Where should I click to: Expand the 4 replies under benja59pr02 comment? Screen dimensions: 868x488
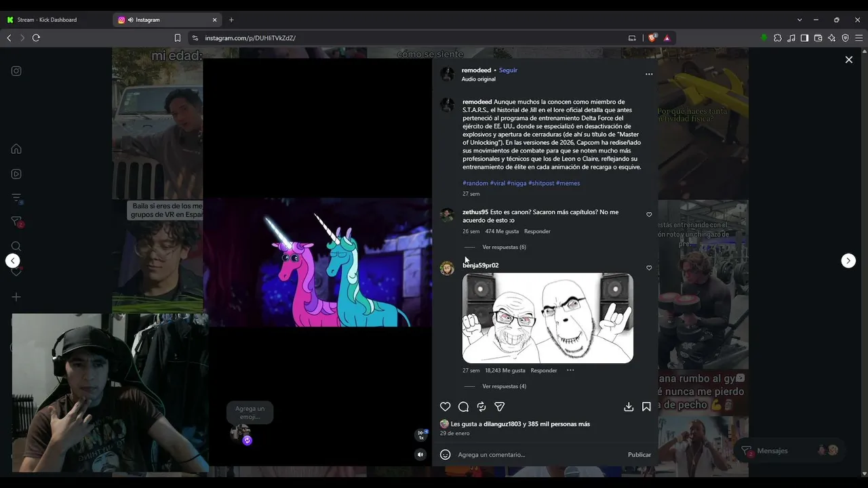[x=504, y=386]
